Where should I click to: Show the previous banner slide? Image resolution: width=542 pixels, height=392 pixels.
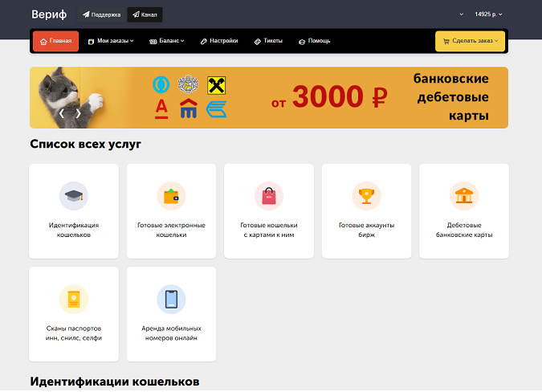coord(62,113)
